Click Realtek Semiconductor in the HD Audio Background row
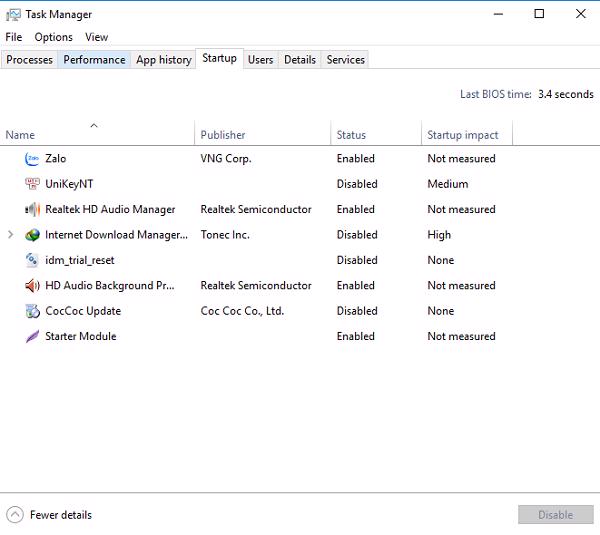The image size is (600, 535). coord(256,285)
